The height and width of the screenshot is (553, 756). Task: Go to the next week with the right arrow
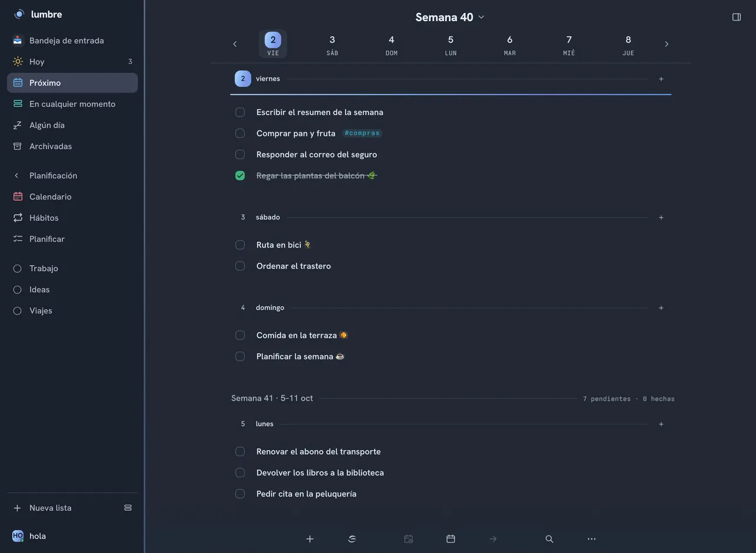tap(666, 44)
